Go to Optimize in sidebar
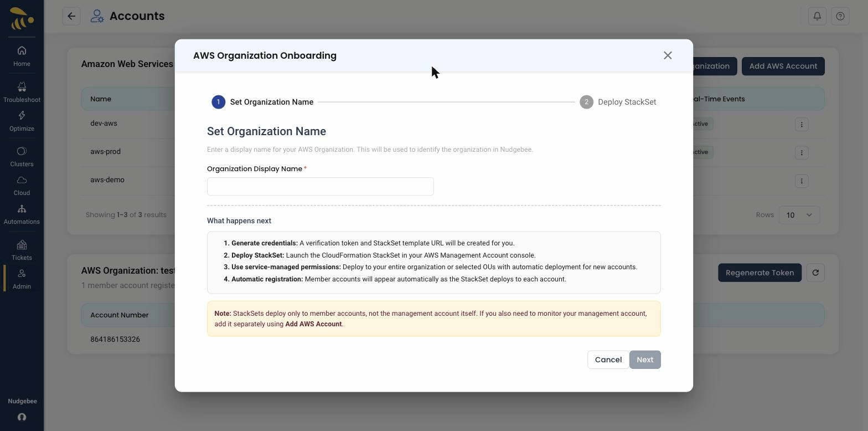The width and height of the screenshot is (868, 431). [x=22, y=121]
